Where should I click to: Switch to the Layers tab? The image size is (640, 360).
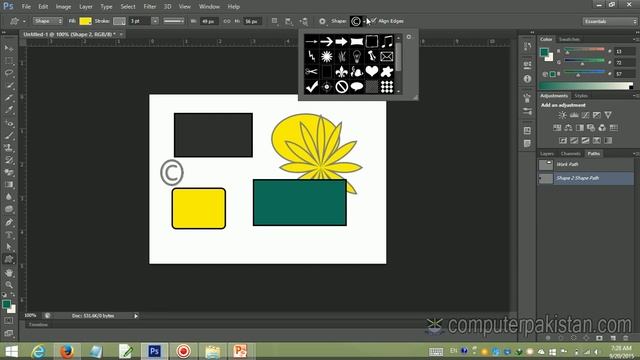click(547, 154)
